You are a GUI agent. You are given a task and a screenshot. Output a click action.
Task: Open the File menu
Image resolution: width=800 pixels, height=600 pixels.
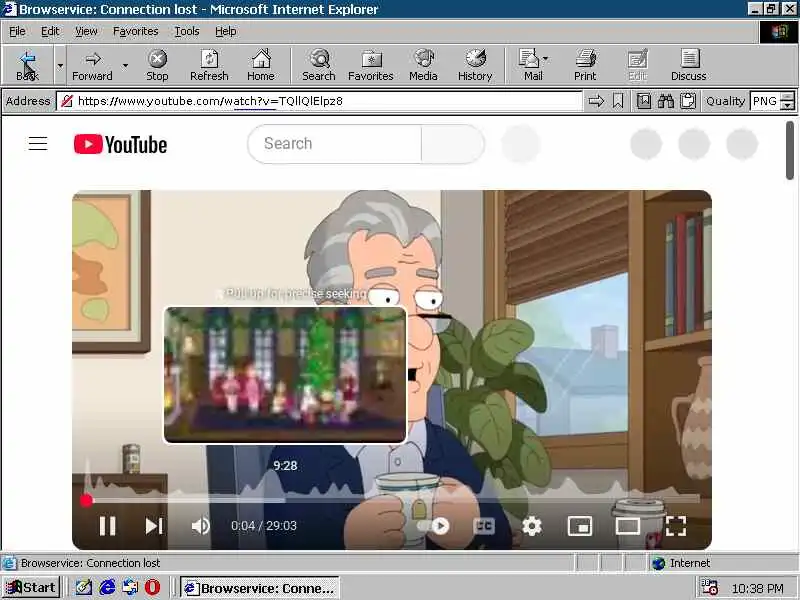click(x=17, y=32)
